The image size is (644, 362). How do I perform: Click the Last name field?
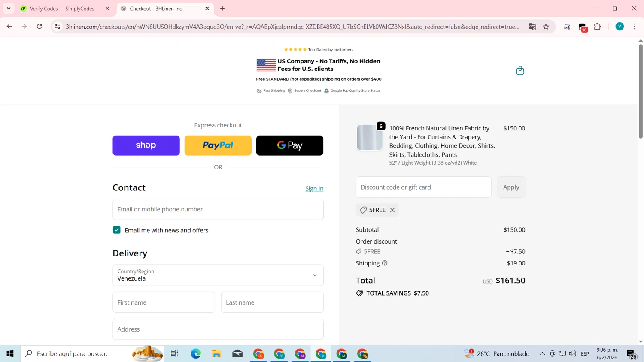pos(272,302)
